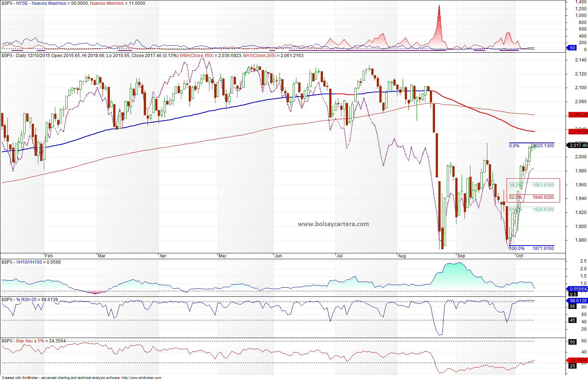
Task: Click the 'Feb' month label on the time axis
Action: (49, 256)
